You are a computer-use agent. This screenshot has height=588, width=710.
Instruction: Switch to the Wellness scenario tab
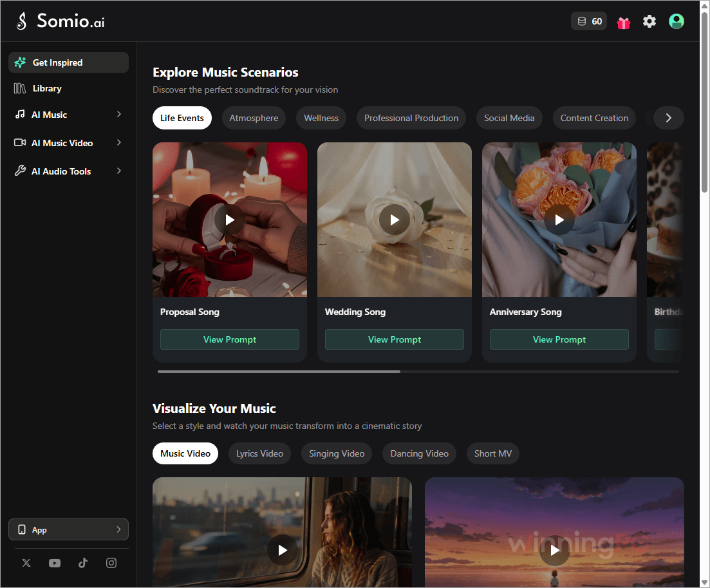[321, 118]
